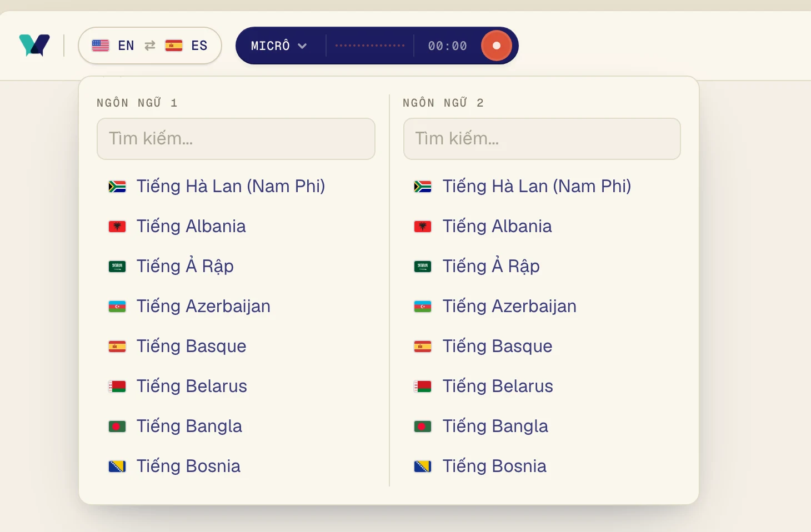Choose Tiếng Basque in Ngôn ngữ 2
Image resolution: width=811 pixels, height=532 pixels.
(x=542, y=346)
